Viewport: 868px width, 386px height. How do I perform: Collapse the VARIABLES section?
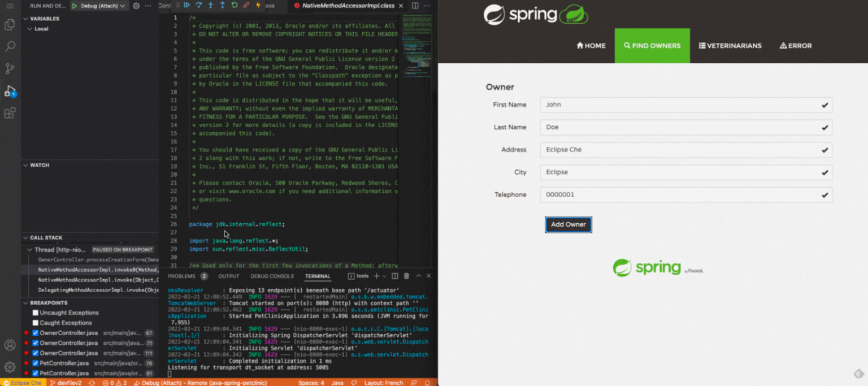coord(26,19)
